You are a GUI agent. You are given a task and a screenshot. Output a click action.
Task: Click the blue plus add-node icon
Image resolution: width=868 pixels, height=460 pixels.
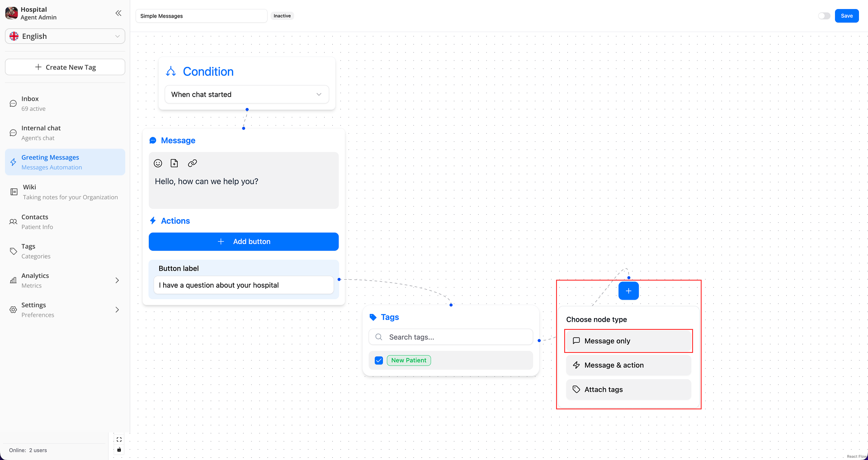click(628, 291)
